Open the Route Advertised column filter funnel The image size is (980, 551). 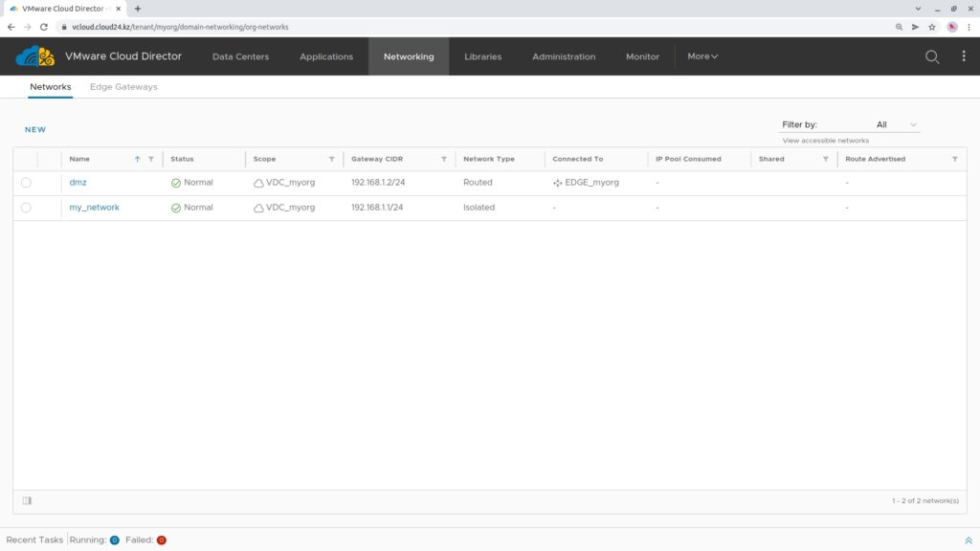[x=955, y=160]
